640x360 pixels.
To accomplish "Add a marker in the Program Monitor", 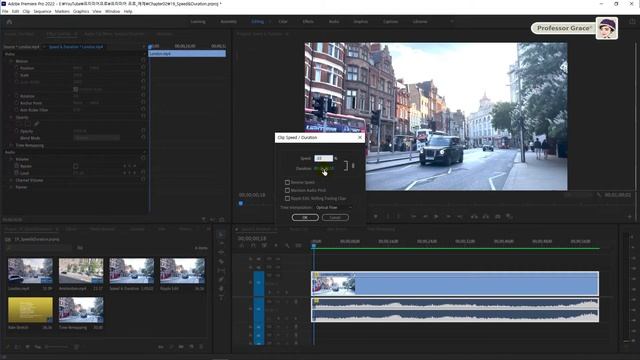I will pyautogui.click(x=376, y=216).
